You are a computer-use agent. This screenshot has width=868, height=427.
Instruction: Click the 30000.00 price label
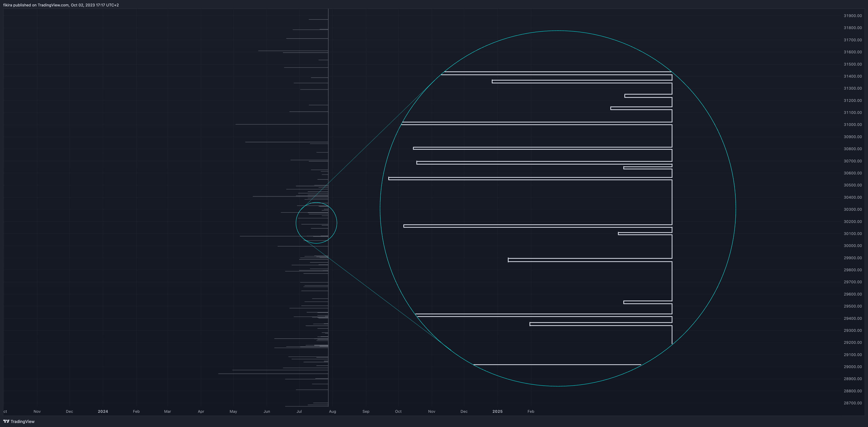(853, 246)
